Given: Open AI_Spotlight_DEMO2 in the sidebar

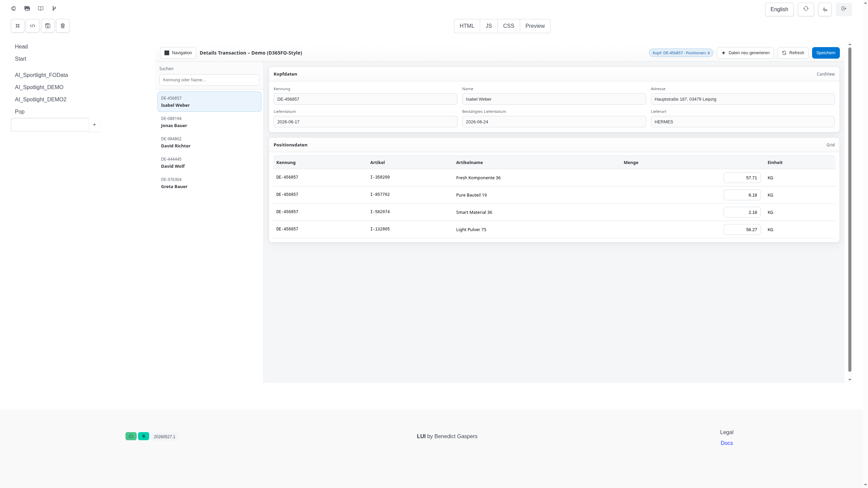Looking at the screenshot, I should click(41, 100).
